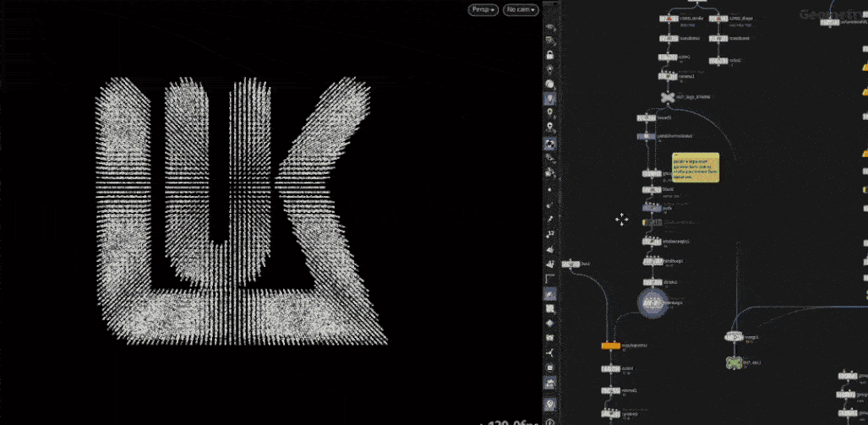The height and width of the screenshot is (425, 868).
Task: Click the three-axis origin gnomon icon
Action: click(x=549, y=352)
